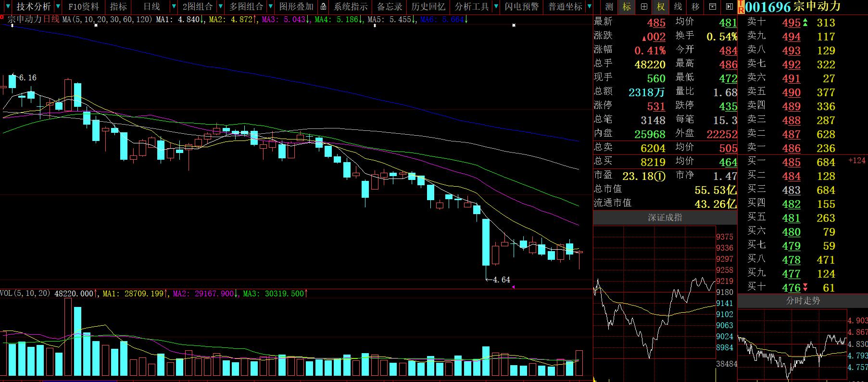Click the 市盈 value 23.18
Image resolution: width=868 pixels, height=382 pixels.
[x=644, y=176]
